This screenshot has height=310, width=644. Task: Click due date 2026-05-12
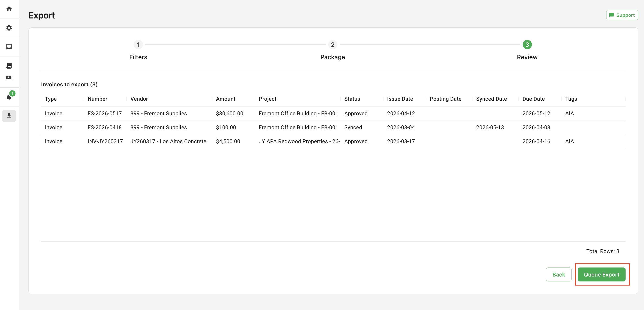click(x=536, y=113)
